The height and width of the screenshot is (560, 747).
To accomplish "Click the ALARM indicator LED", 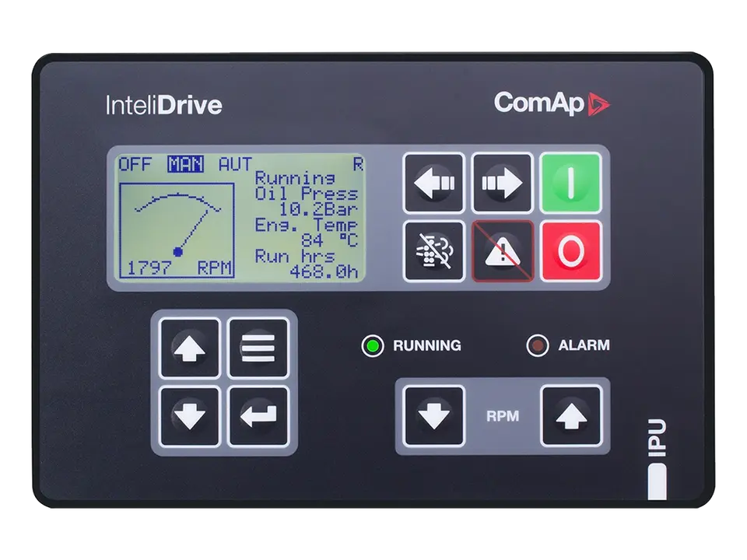I will 538,345.
